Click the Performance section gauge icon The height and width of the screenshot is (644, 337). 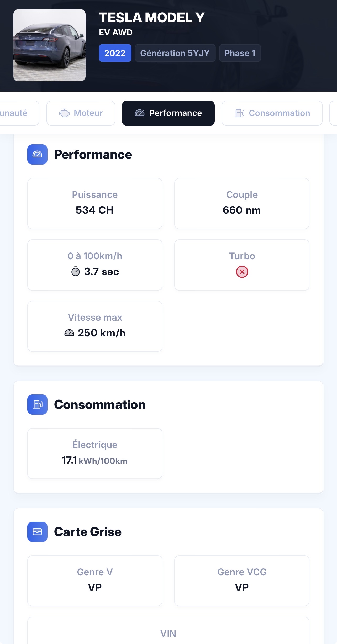(x=37, y=154)
